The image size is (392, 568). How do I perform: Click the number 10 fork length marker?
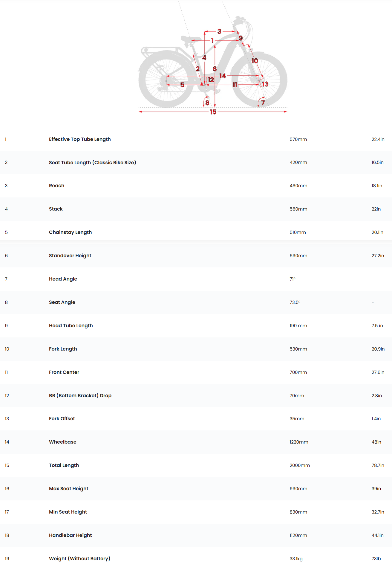pyautogui.click(x=255, y=61)
